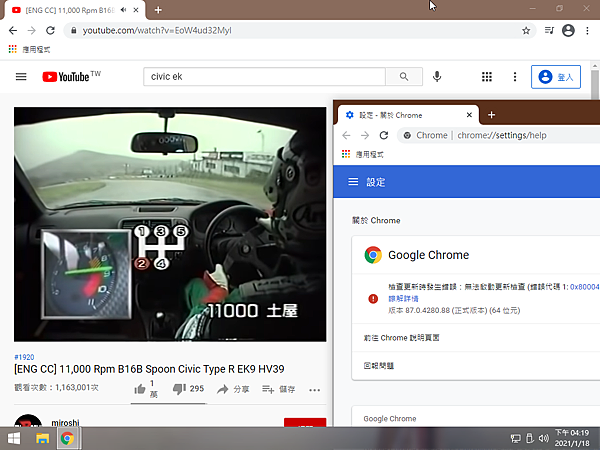Go forward in the YouTube browser window
The image size is (600, 450).
pos(32,31)
